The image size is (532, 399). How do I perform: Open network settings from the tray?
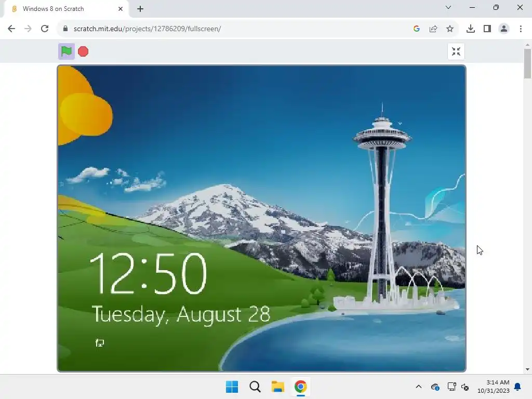click(x=451, y=387)
